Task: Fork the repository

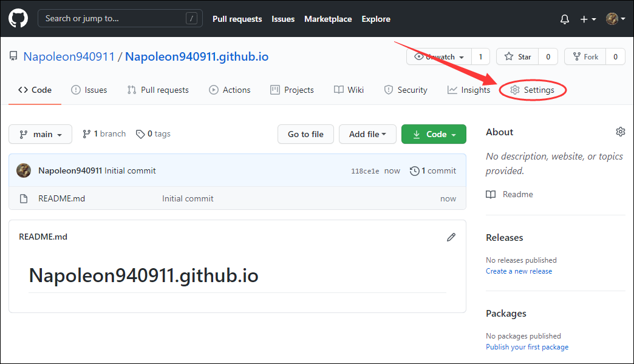Action: pos(585,56)
